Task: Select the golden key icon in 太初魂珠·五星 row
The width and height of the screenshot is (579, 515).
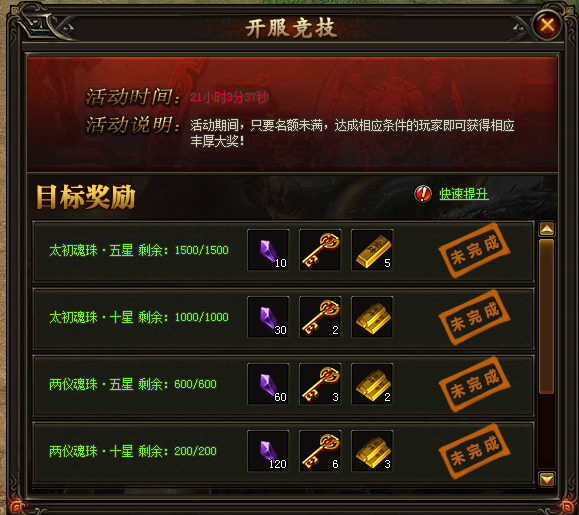Action: (x=320, y=250)
